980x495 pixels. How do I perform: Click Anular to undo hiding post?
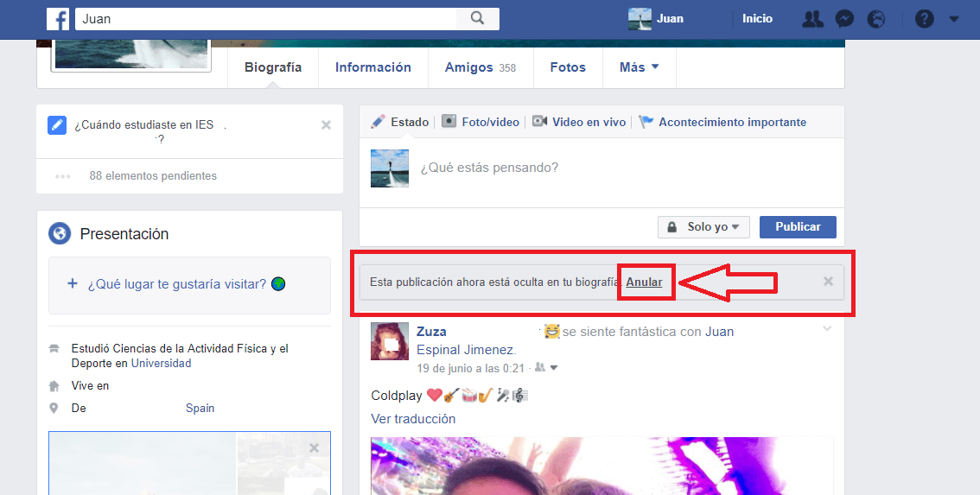pyautogui.click(x=645, y=282)
